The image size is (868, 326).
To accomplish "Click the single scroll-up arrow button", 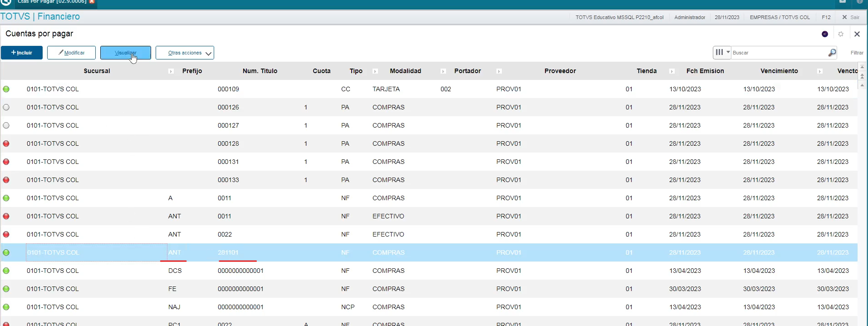I will pos(863,85).
